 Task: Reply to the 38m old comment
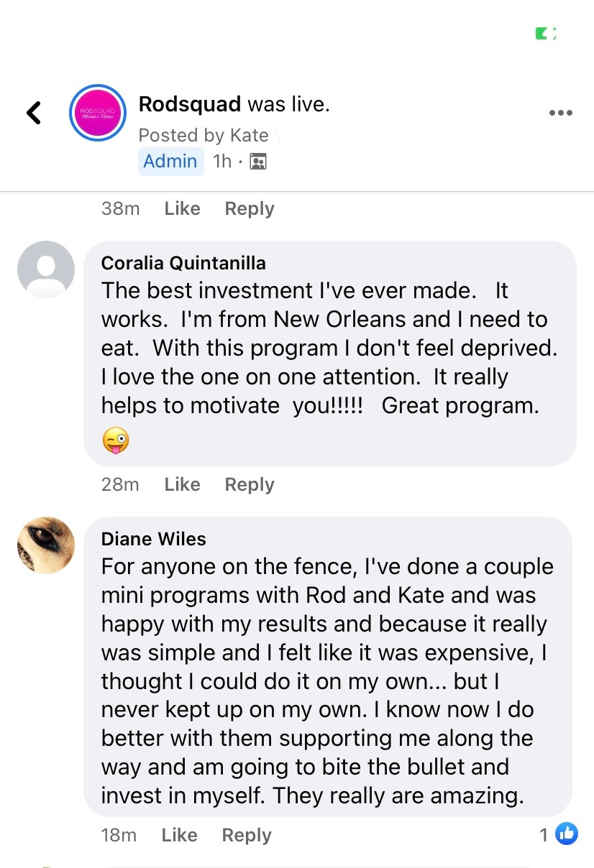pos(250,208)
